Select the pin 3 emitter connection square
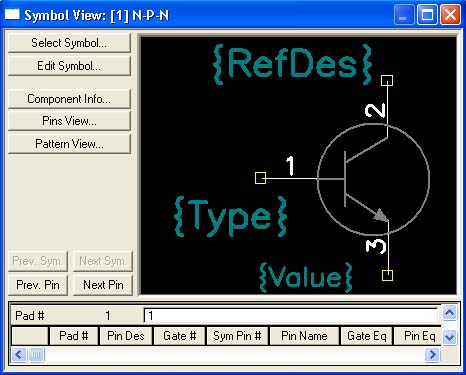This screenshot has width=466, height=375. coord(387,275)
